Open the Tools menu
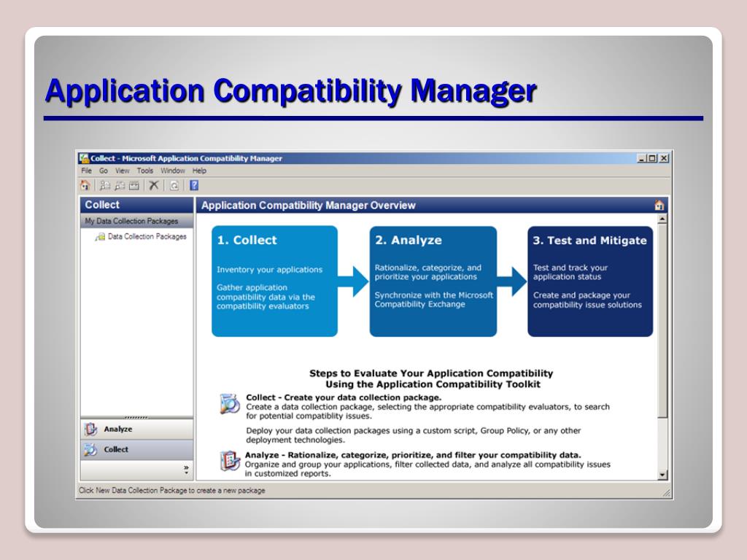The image size is (747, 560). (x=145, y=171)
